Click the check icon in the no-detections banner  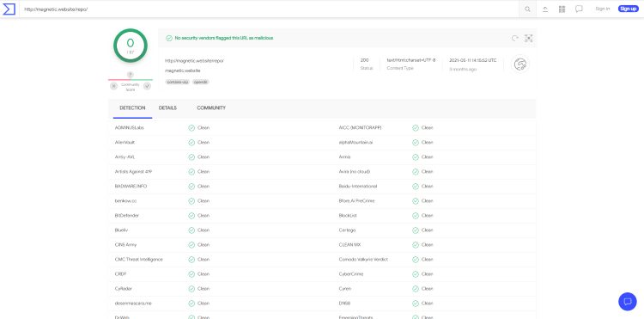click(169, 38)
